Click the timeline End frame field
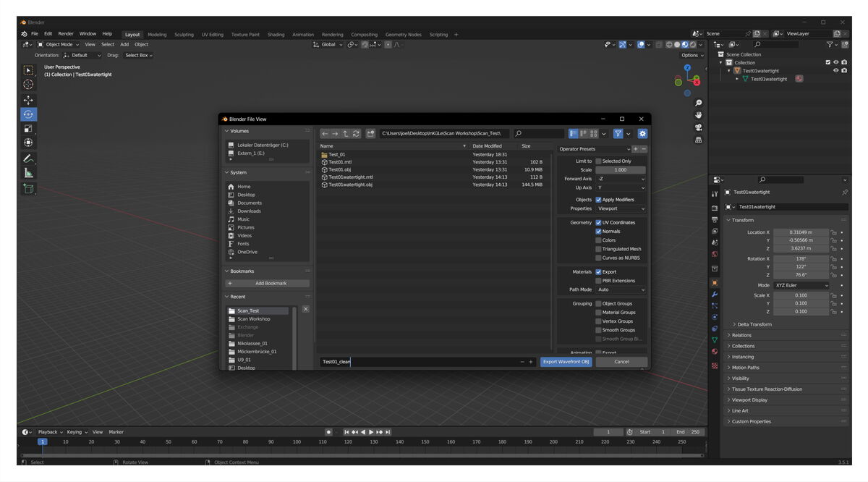This screenshot has height=482, width=868. coord(688,432)
